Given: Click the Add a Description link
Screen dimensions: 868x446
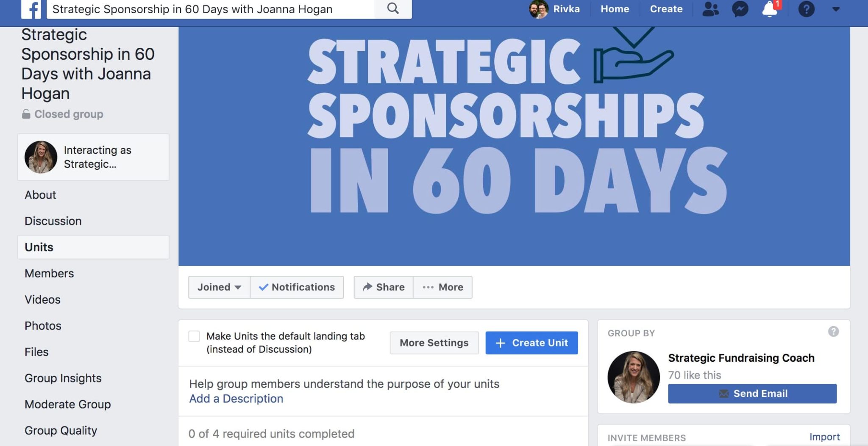Looking at the screenshot, I should [x=236, y=399].
